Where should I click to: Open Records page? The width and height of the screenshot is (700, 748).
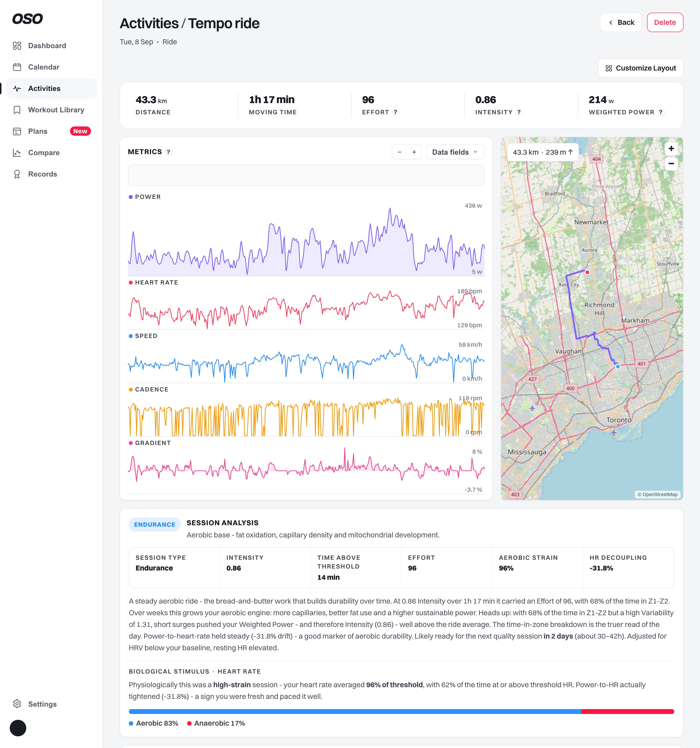(x=51, y=174)
